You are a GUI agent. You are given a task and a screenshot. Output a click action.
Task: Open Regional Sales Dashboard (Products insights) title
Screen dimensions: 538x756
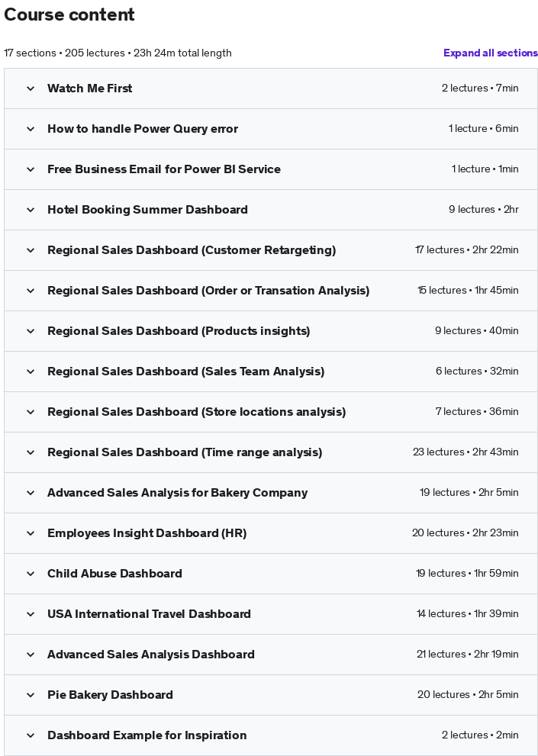tap(179, 331)
